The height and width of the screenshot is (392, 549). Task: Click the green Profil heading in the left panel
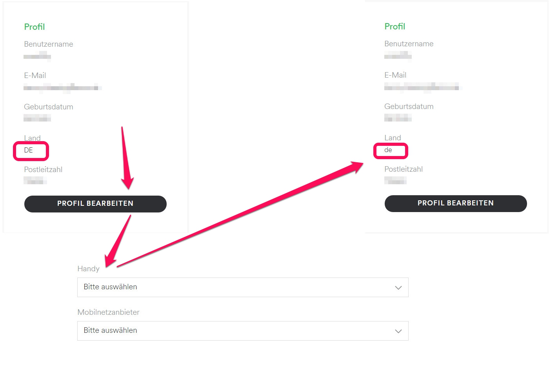coord(35,27)
